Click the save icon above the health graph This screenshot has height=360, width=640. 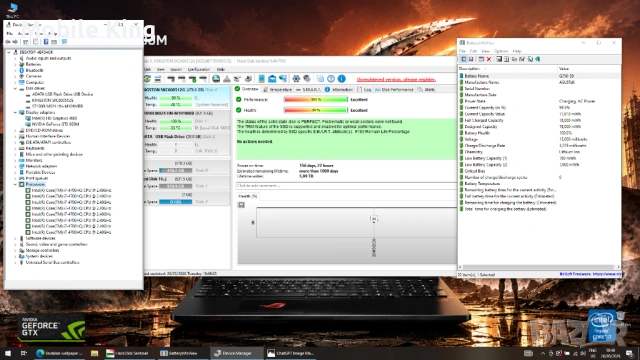(241, 204)
